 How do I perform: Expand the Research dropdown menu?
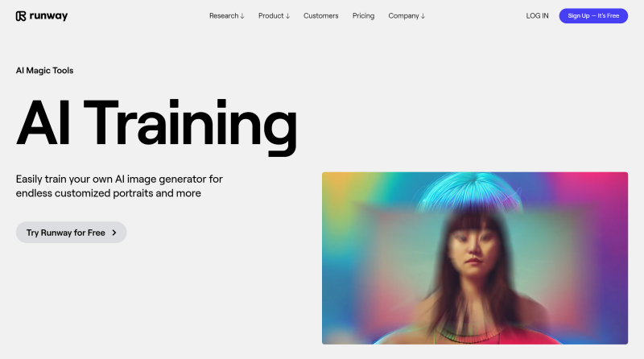coord(227,15)
